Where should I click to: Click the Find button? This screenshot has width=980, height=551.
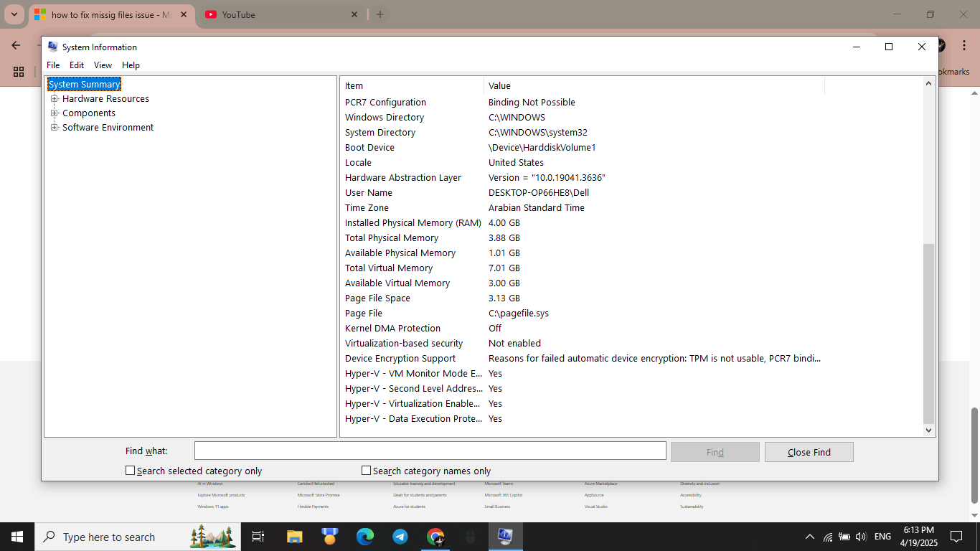715,452
